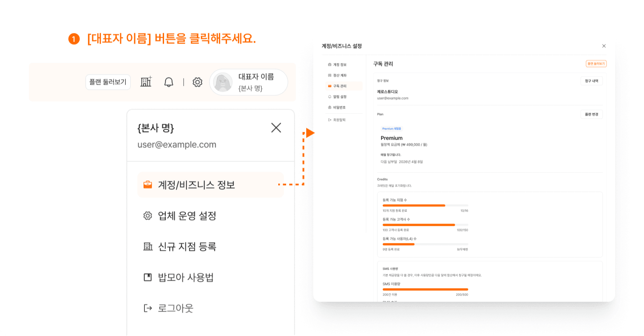Click the 등록 가능 고객사 수 progress bar
Viewport: 644px width, 336px height.
(x=425, y=224)
